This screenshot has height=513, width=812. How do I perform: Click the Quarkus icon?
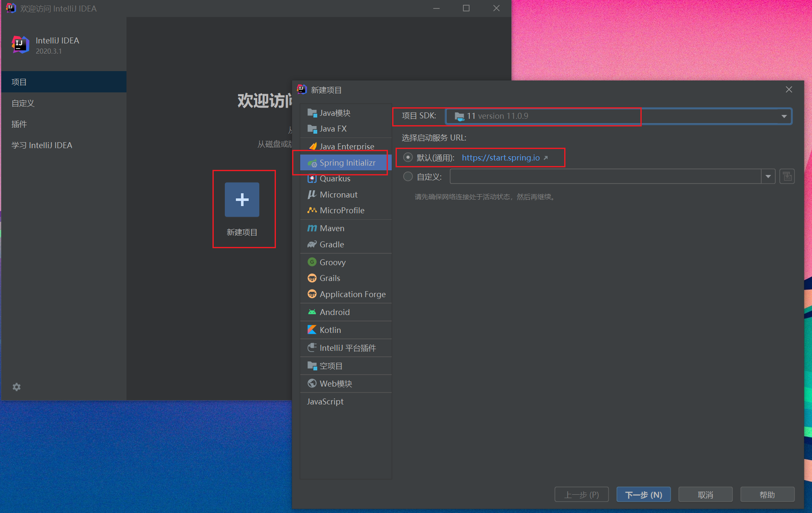point(312,178)
